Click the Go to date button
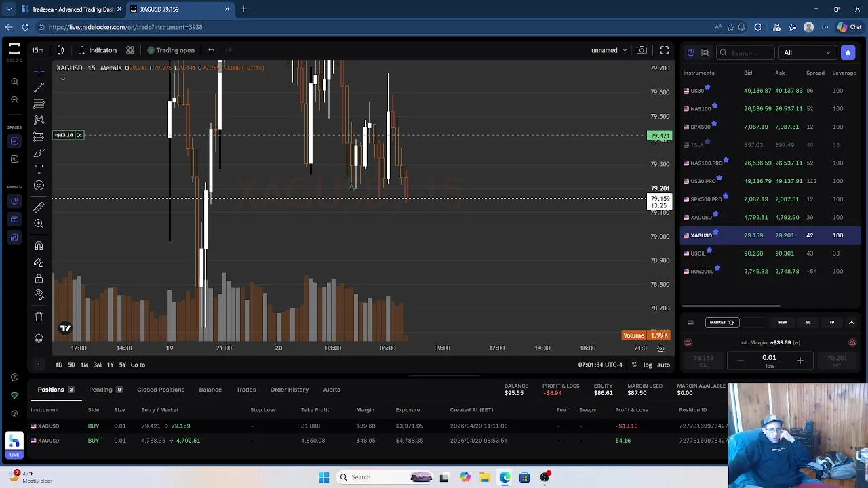The height and width of the screenshot is (488, 868). (138, 365)
